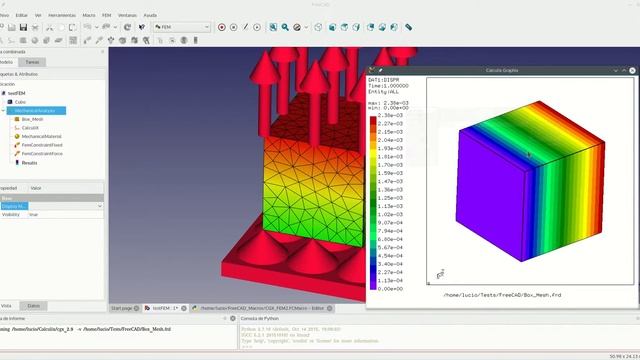Close the Start page tab

[x=136, y=308]
